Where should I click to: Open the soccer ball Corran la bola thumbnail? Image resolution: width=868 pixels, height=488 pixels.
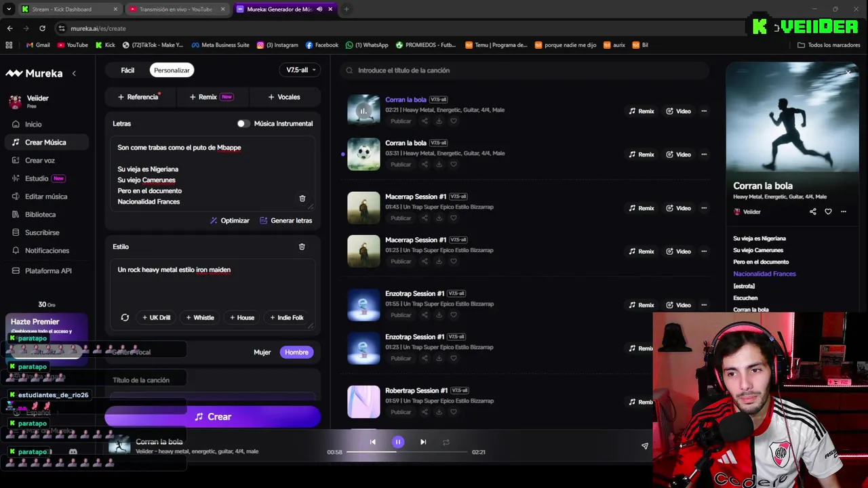point(363,154)
